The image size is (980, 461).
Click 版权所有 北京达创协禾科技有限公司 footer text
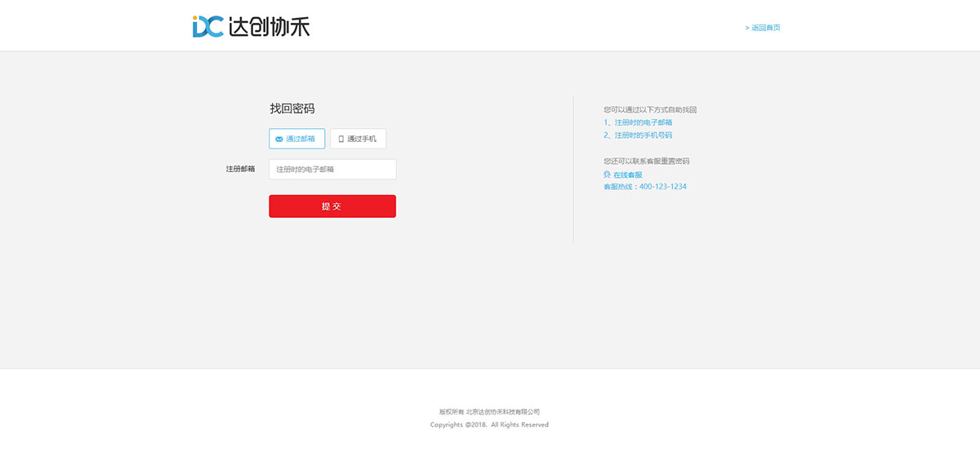point(490,412)
